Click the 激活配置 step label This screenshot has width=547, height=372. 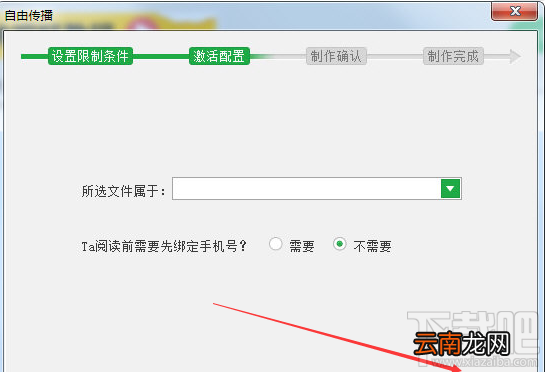[x=219, y=56]
